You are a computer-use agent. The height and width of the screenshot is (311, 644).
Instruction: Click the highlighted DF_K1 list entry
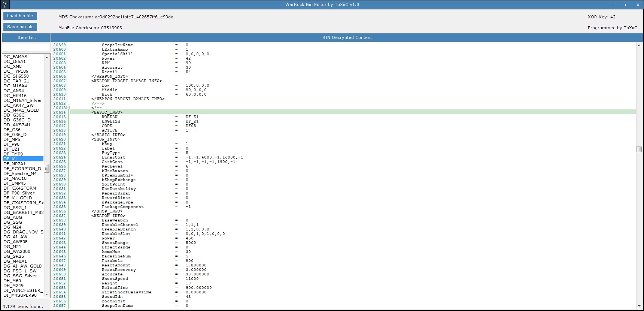23,159
